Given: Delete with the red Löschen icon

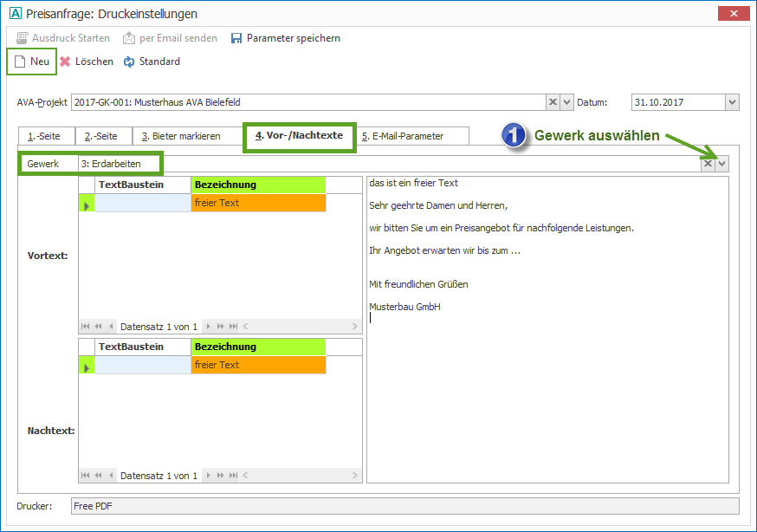Looking at the screenshot, I should (65, 62).
